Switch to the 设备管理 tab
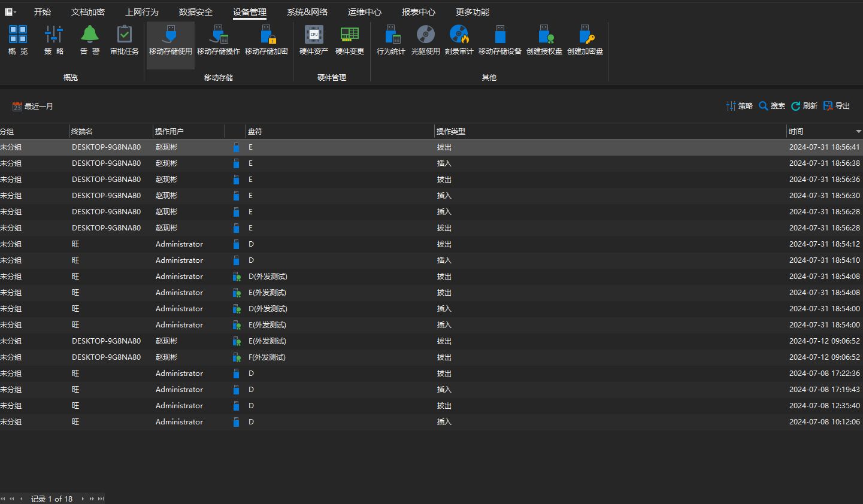The height and width of the screenshot is (504, 863). coord(250,12)
